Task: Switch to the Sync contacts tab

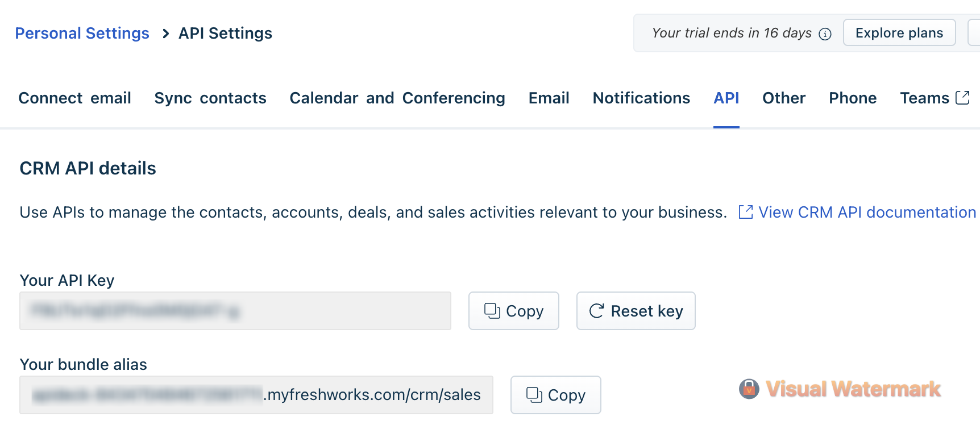Action: pyautogui.click(x=210, y=98)
